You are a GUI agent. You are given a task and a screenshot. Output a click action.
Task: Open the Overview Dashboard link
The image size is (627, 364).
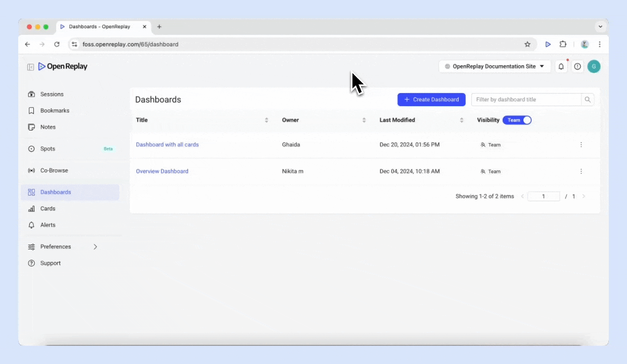tap(162, 171)
